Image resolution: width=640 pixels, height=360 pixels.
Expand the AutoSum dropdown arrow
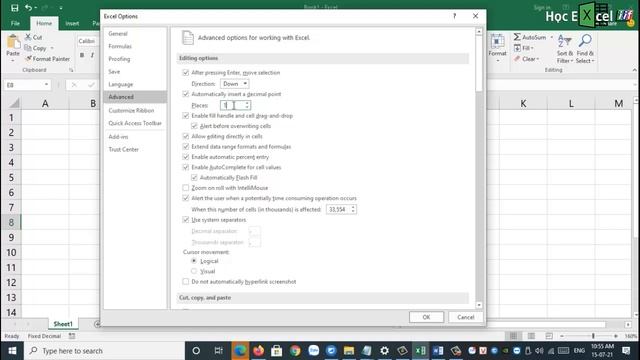point(551,37)
